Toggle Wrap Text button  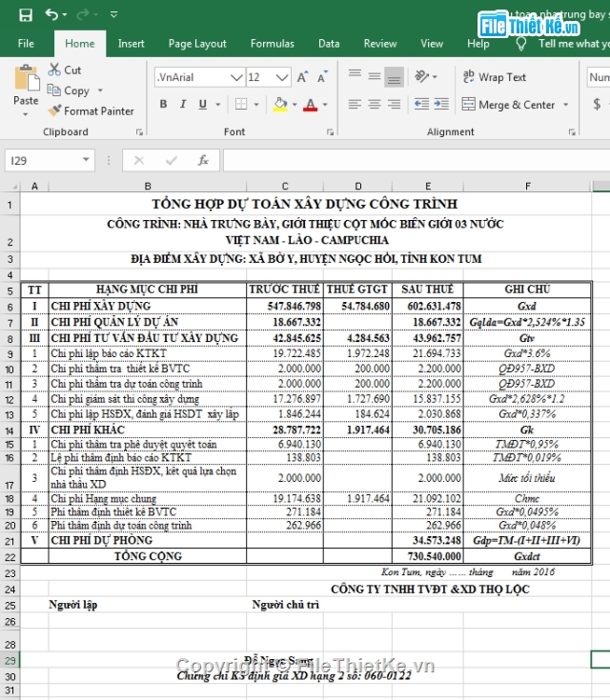click(495, 77)
